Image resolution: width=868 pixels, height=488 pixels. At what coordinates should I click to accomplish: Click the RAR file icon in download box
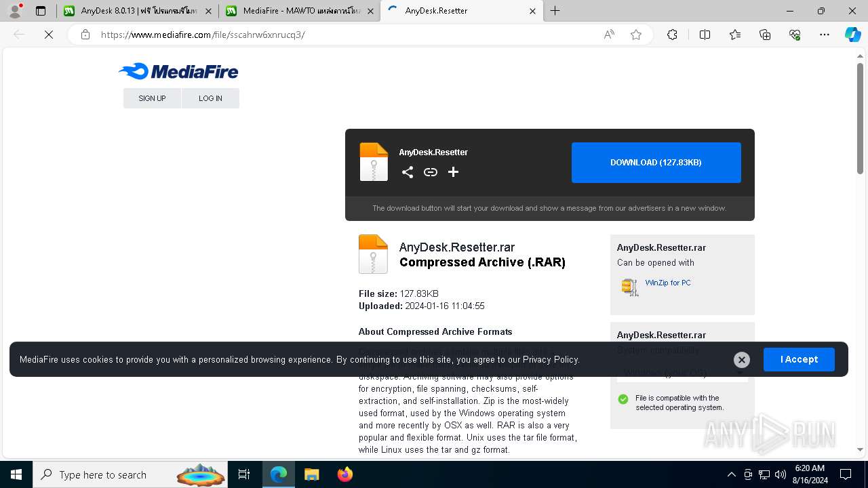click(x=374, y=162)
